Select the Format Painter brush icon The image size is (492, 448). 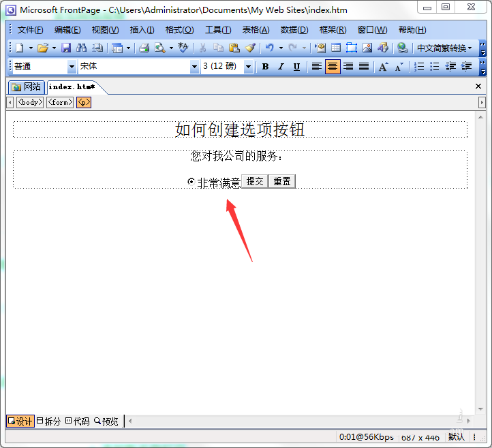click(x=250, y=48)
